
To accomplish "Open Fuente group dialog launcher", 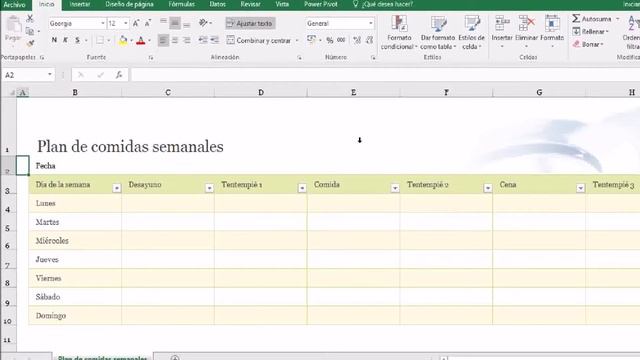I will (x=151, y=58).
